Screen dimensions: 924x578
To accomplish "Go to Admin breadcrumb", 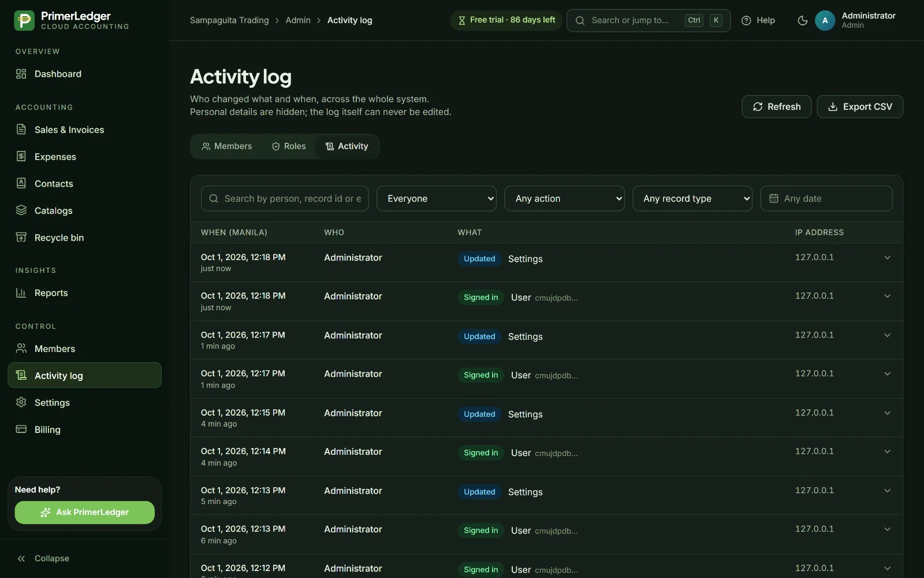I will (298, 20).
